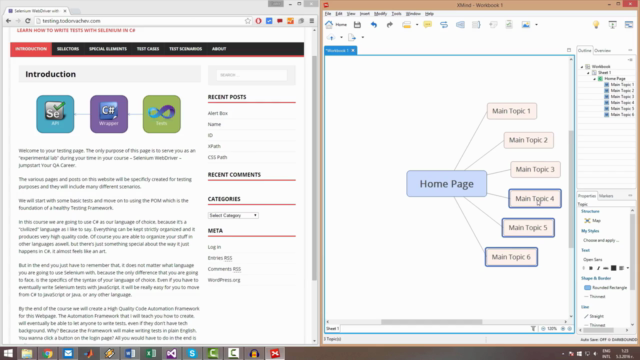Click the cloud upload share icon
The image size is (640, 360).
tap(331, 38)
